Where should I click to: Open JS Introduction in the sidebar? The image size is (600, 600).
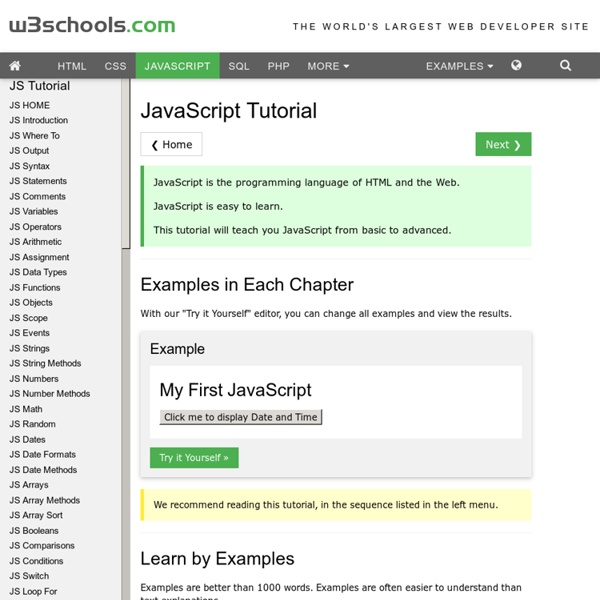[39, 120]
